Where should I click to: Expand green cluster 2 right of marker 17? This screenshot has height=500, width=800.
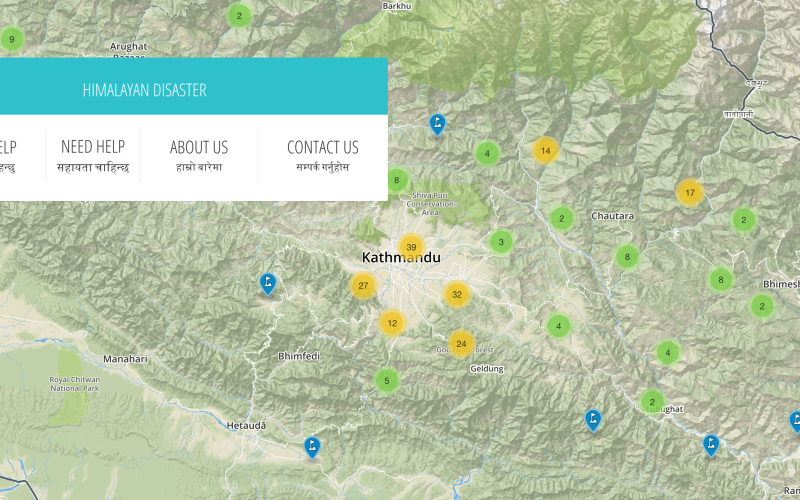pyautogui.click(x=743, y=220)
